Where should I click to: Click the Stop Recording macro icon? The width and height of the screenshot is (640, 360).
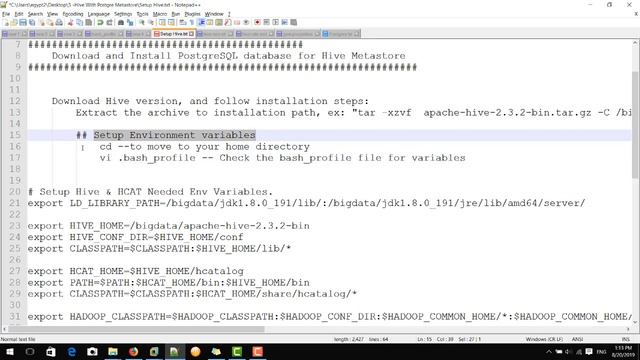(x=266, y=22)
